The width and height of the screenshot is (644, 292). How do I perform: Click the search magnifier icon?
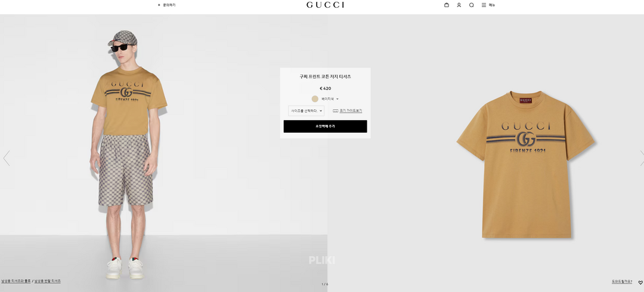(472, 5)
